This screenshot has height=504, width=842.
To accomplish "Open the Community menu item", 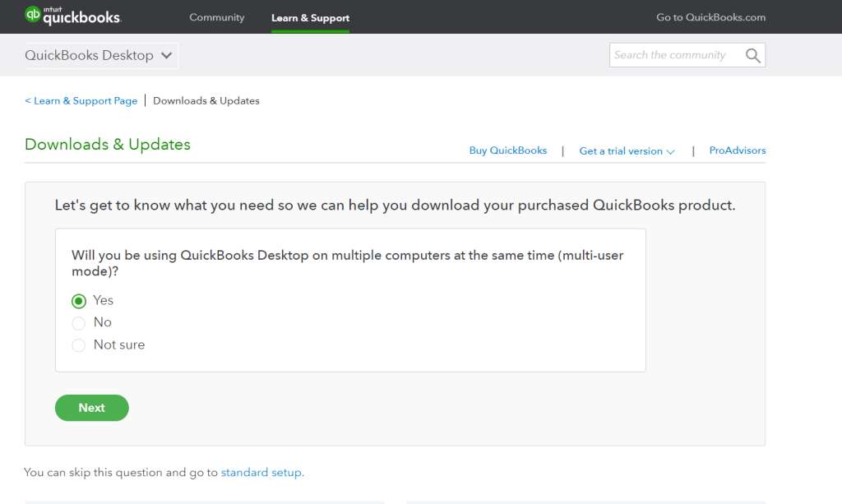I will coord(216,17).
